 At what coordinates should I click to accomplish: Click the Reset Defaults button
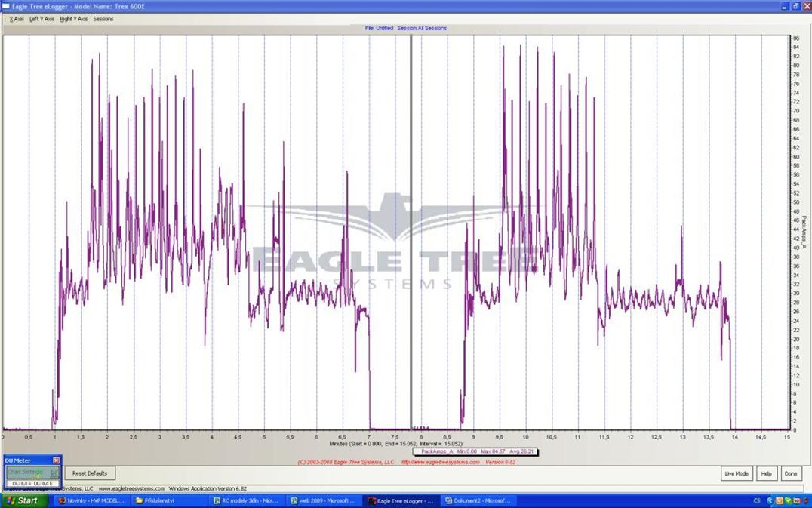click(x=90, y=473)
